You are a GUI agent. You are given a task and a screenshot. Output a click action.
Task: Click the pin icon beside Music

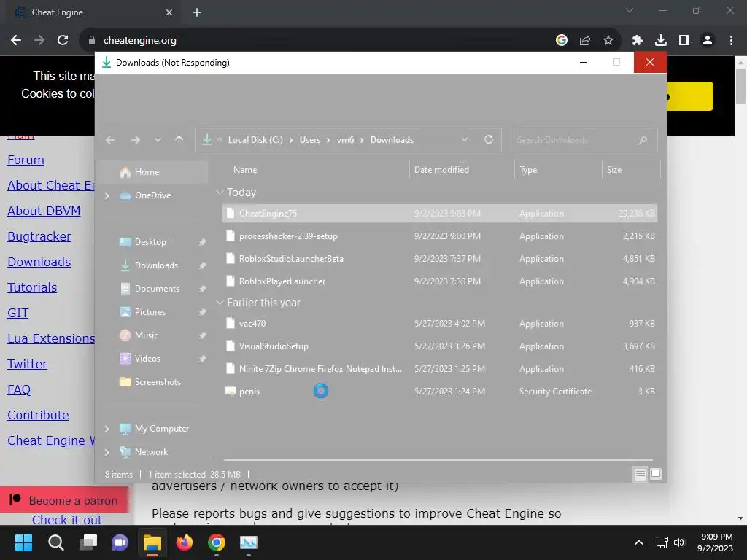tap(202, 335)
